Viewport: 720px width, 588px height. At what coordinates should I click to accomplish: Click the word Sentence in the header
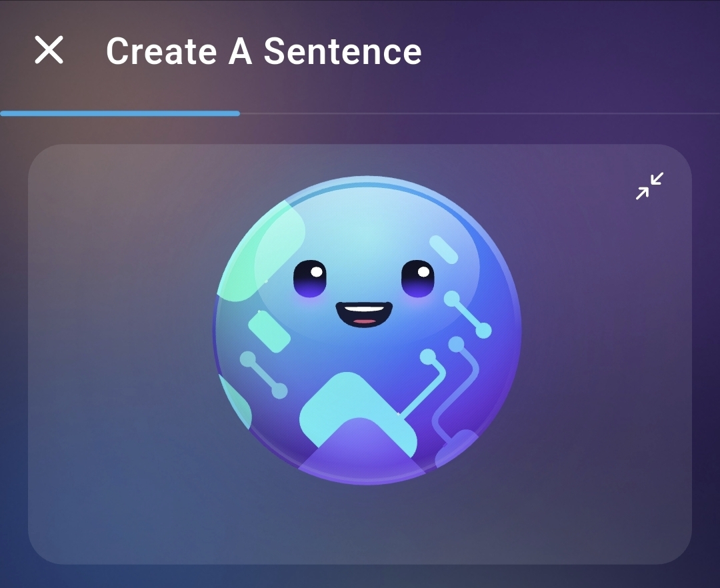pyautogui.click(x=343, y=51)
